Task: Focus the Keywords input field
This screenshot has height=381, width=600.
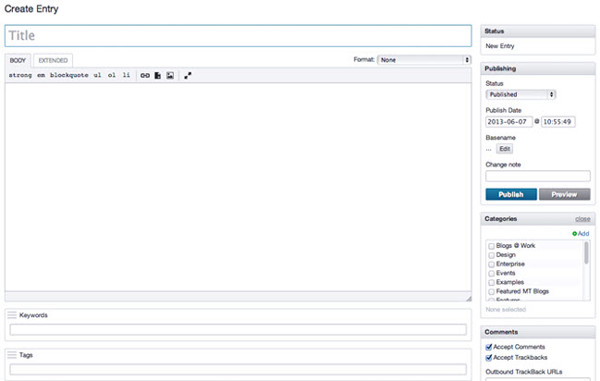Action: pos(238,330)
